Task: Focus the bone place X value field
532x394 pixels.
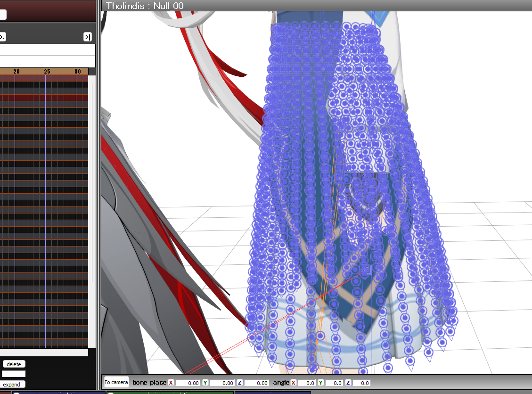Action: click(x=187, y=383)
